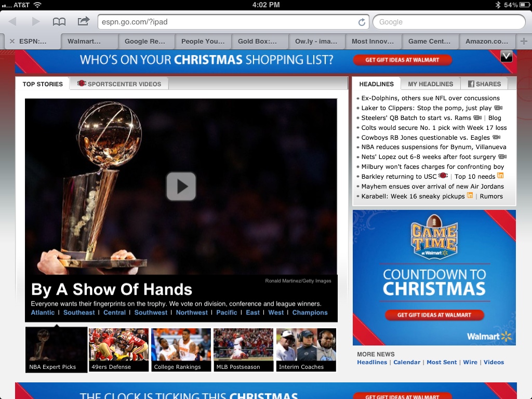Select College Rankings thumbnail

(x=181, y=350)
